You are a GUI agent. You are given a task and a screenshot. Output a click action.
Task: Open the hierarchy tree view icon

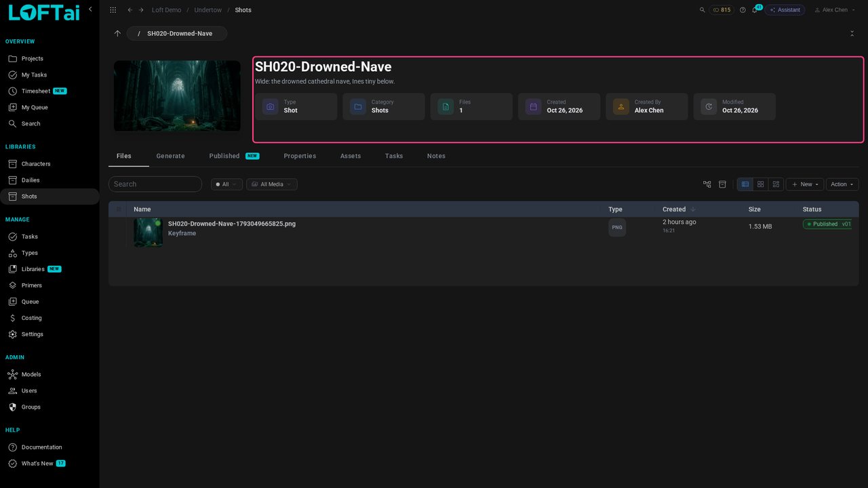click(707, 184)
